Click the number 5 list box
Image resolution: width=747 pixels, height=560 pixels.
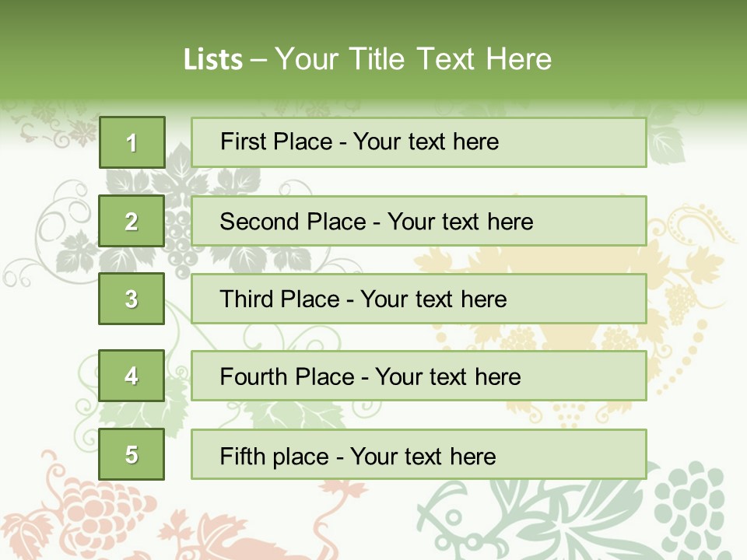click(x=132, y=454)
